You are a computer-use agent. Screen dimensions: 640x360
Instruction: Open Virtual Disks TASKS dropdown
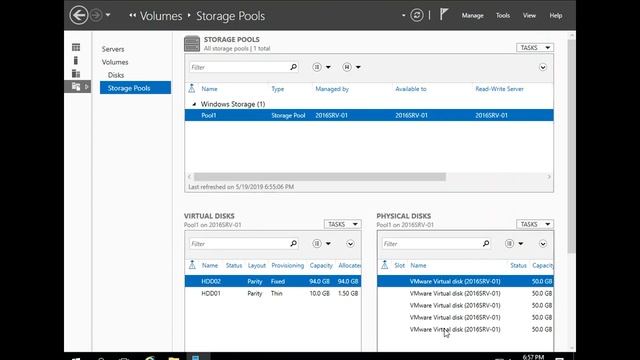click(x=342, y=224)
